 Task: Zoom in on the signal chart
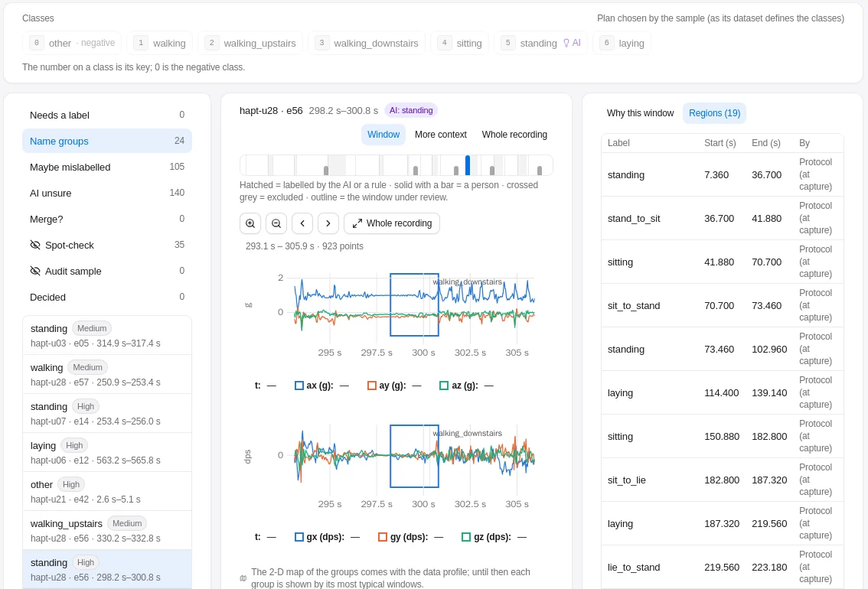[250, 223]
